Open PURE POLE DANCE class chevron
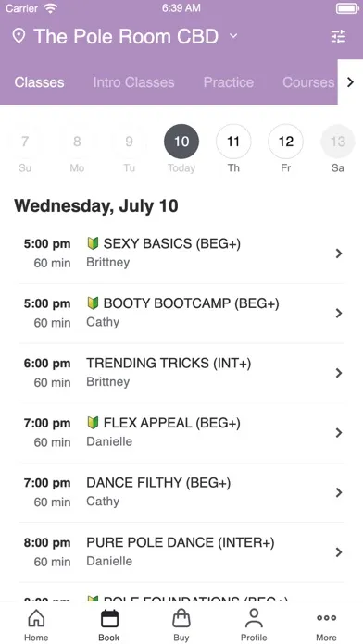The height and width of the screenshot is (644, 363). 339,552
